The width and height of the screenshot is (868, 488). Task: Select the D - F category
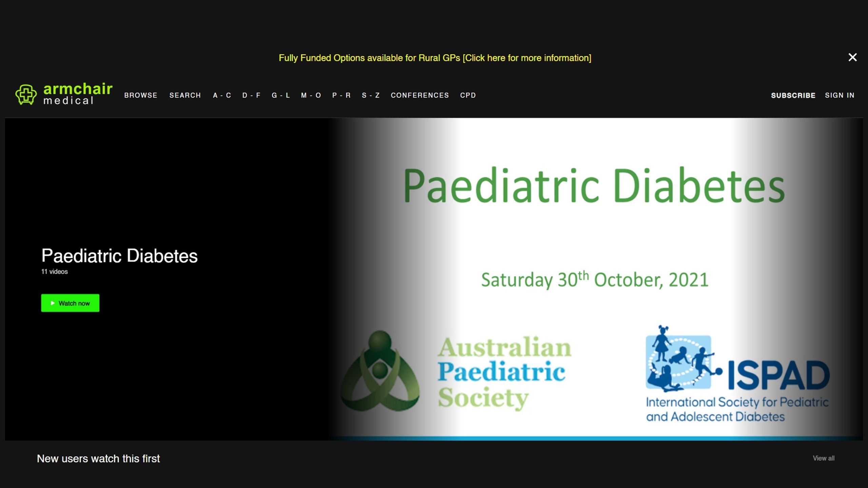click(251, 96)
